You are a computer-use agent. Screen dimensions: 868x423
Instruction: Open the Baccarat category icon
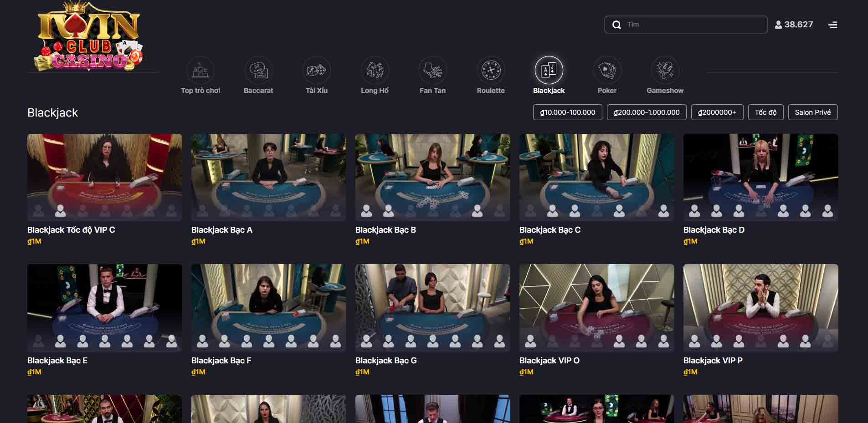(x=258, y=71)
